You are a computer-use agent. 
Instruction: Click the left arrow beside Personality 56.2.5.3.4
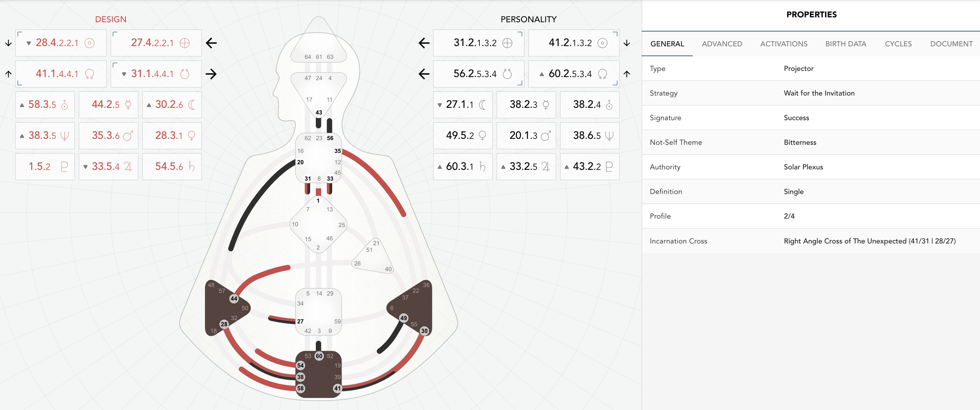tap(424, 74)
